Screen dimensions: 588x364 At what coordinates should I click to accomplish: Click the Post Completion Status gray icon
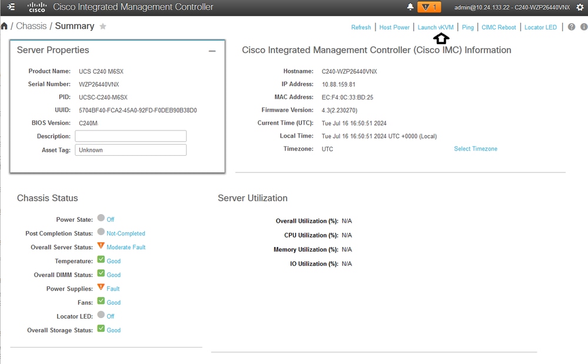pyautogui.click(x=101, y=232)
